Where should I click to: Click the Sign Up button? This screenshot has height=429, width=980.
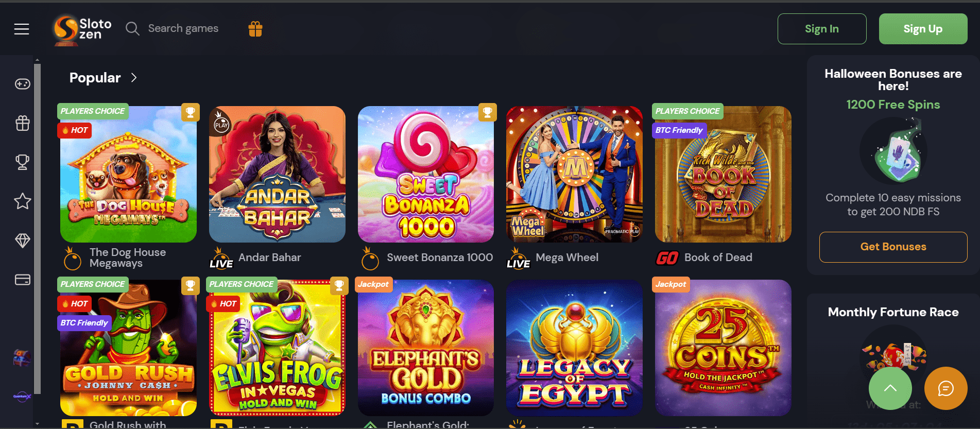click(923, 29)
